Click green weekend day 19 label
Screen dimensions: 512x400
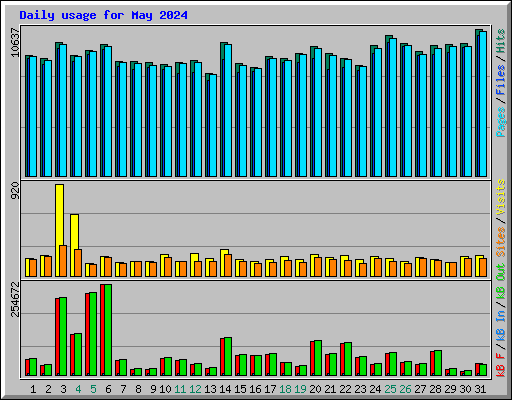pos(300,389)
